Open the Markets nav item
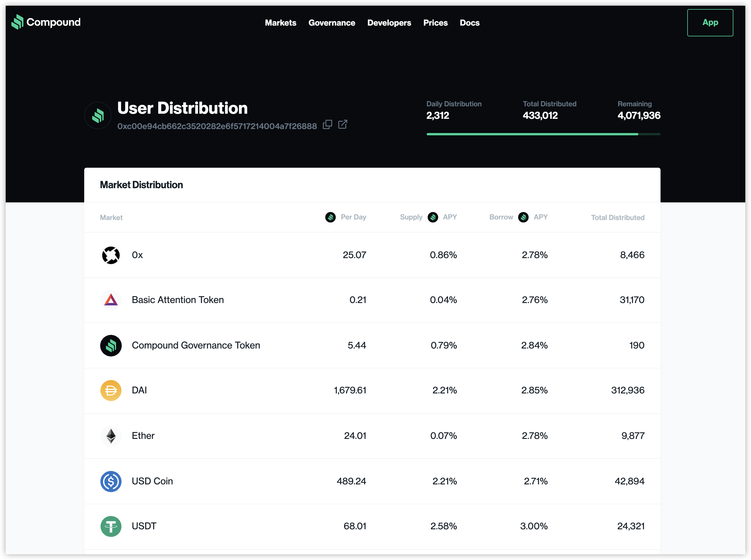Screen dimensions: 751x560 [280, 23]
